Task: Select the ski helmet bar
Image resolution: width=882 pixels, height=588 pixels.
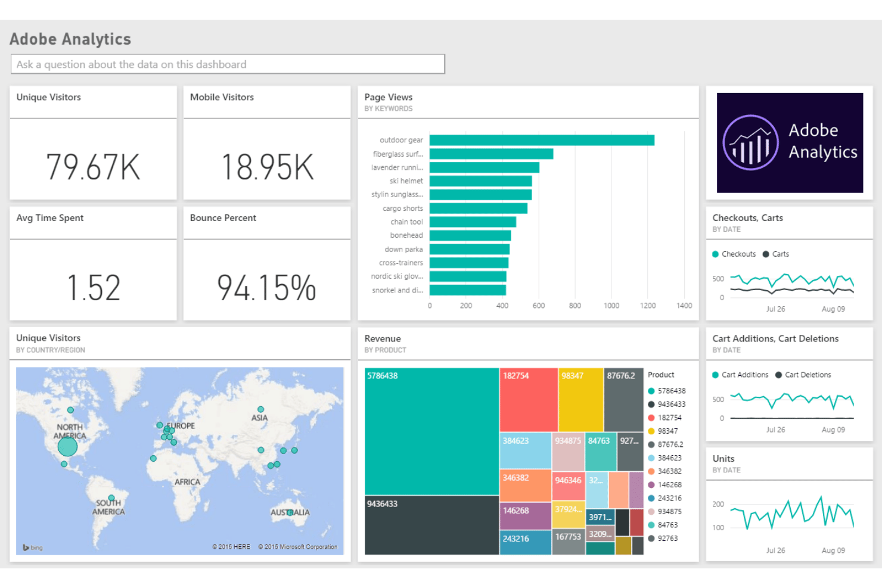Action: click(480, 181)
